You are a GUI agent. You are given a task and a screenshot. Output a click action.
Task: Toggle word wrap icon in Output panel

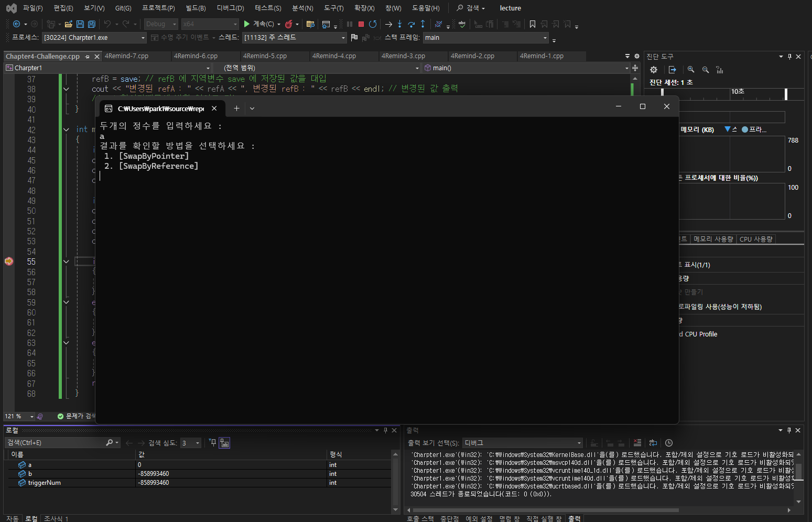tap(653, 443)
